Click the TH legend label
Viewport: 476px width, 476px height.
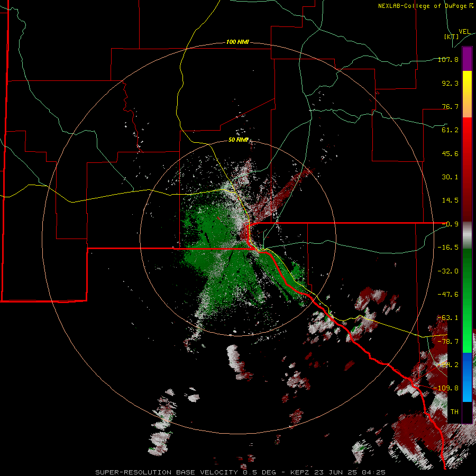coord(454,412)
